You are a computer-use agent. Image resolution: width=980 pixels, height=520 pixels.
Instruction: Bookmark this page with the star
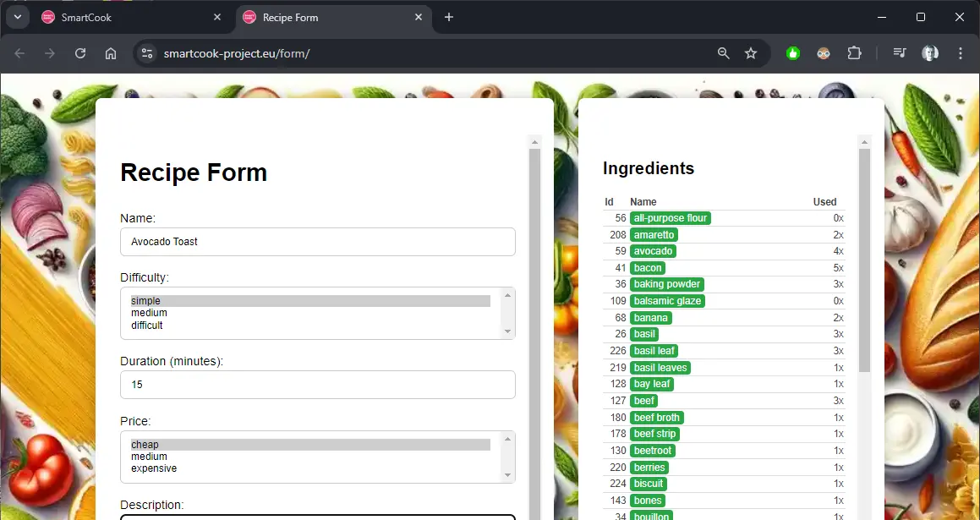(751, 53)
